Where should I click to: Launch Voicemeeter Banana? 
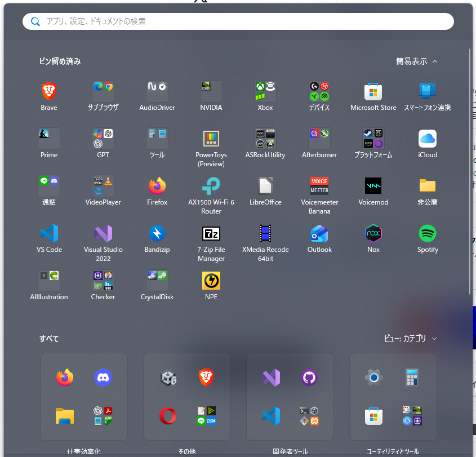tap(319, 186)
